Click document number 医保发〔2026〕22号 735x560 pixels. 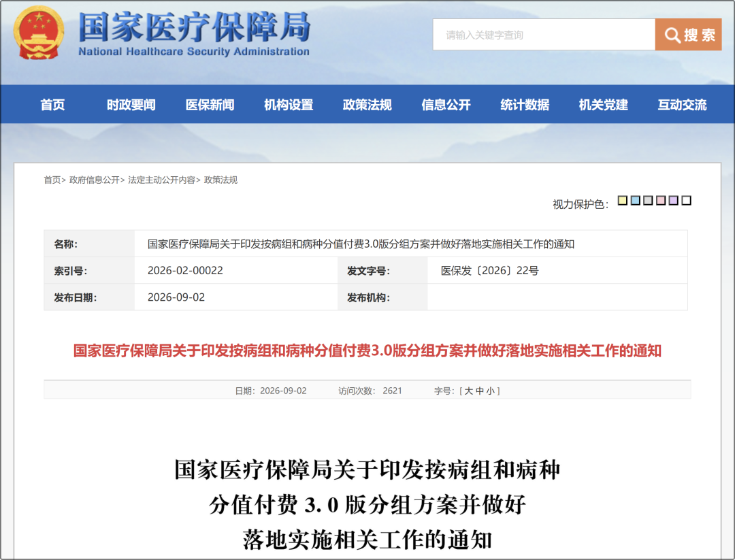[x=489, y=270]
